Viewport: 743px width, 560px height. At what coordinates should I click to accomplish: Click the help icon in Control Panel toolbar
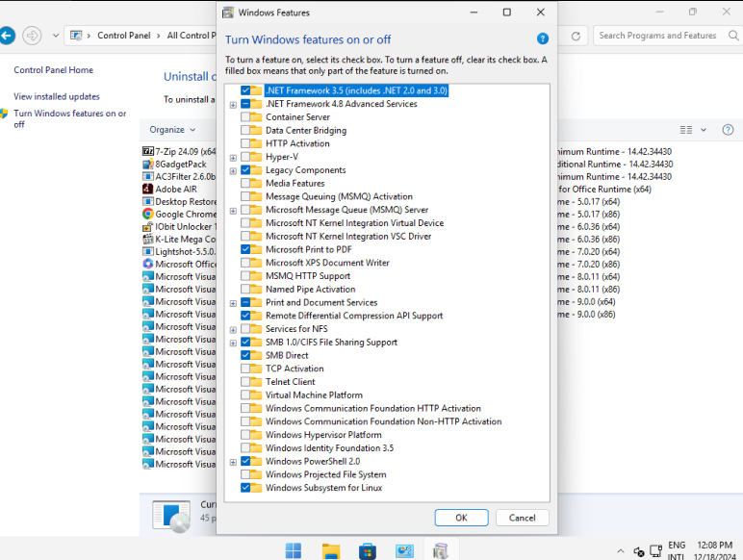(x=728, y=130)
